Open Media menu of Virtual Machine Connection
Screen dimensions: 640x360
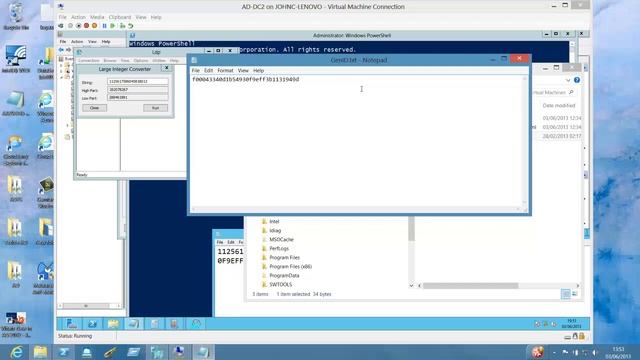tap(97, 17)
